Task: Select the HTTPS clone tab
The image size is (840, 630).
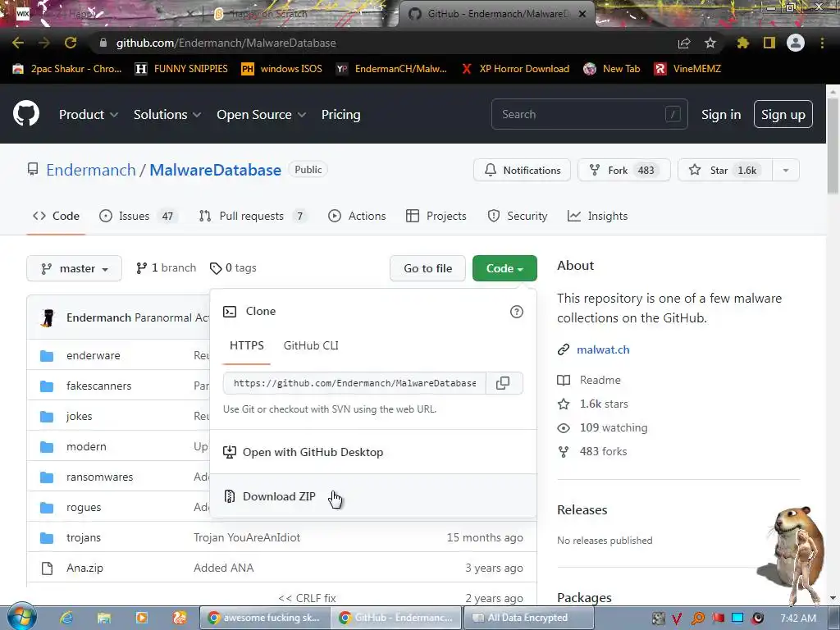Action: tap(246, 345)
